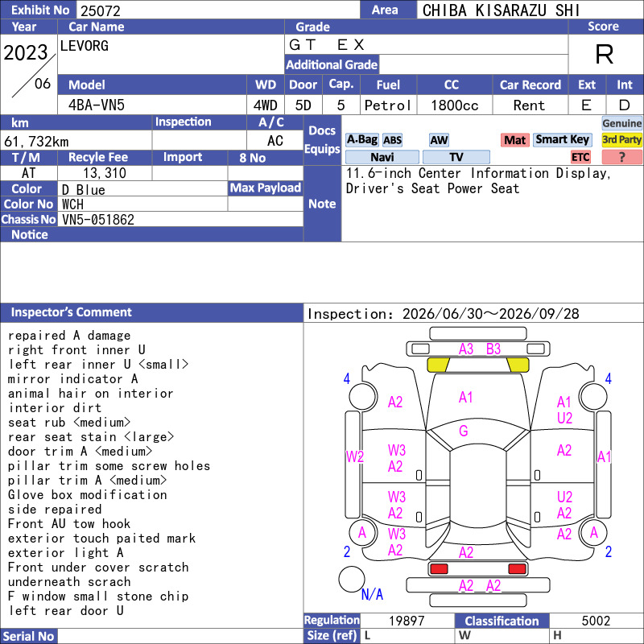644x644 pixels.
Task: Click the score value R
Action: pos(605,54)
